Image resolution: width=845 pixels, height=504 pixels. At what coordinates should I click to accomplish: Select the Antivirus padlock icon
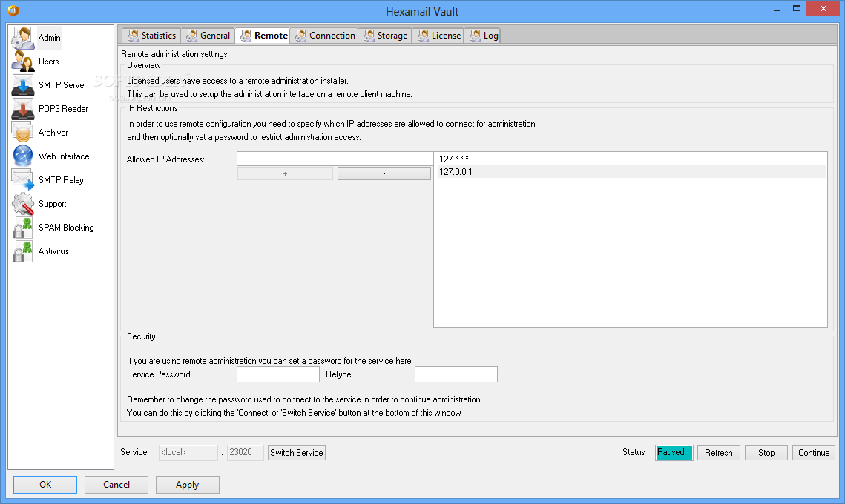click(x=23, y=251)
